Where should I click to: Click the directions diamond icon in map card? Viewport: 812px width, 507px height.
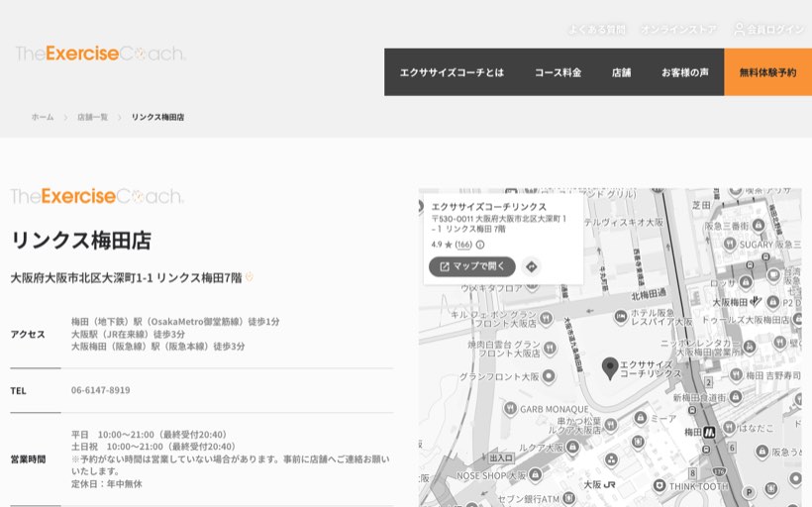pos(532,266)
